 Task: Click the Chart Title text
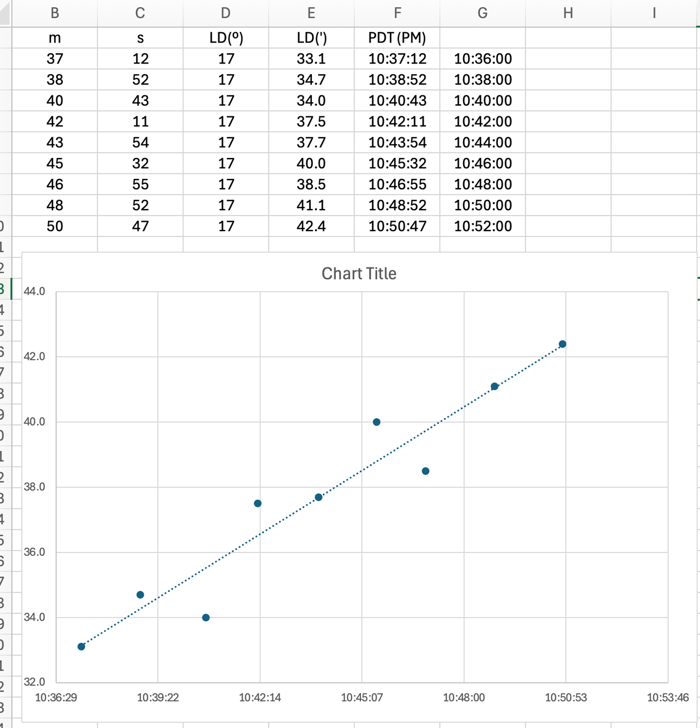(359, 273)
